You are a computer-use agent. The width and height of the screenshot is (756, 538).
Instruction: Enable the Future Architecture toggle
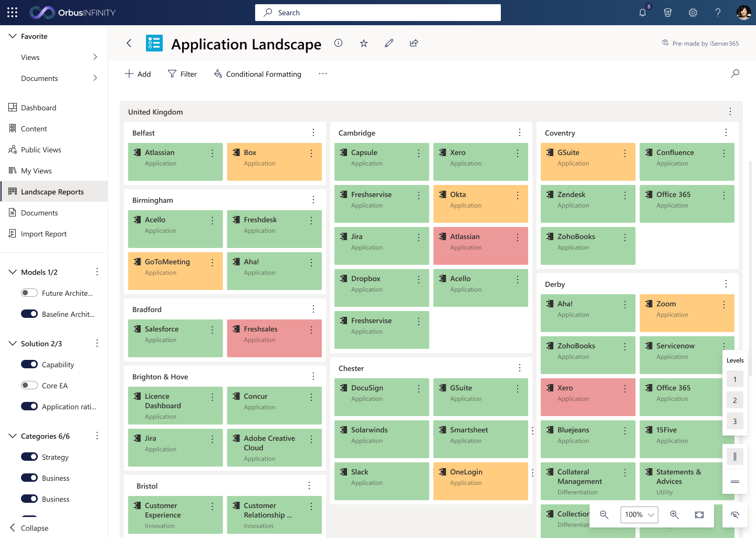point(29,293)
